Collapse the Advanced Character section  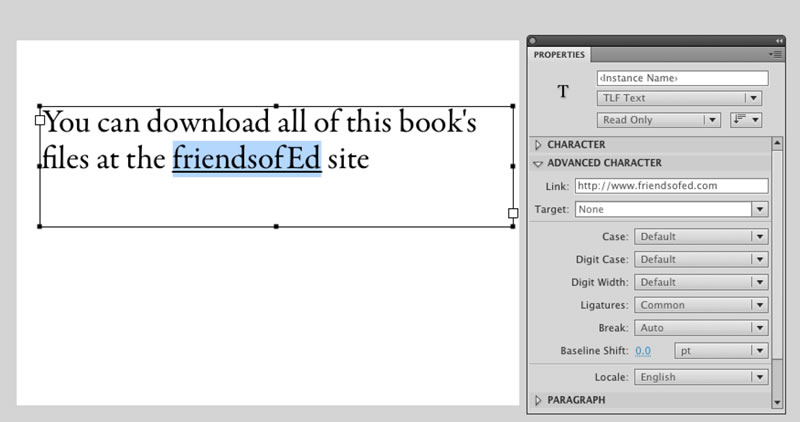pos(538,164)
